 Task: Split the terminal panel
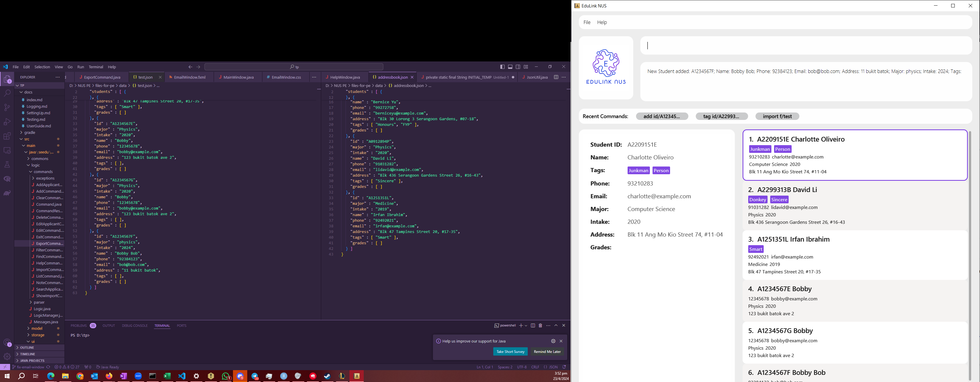532,326
